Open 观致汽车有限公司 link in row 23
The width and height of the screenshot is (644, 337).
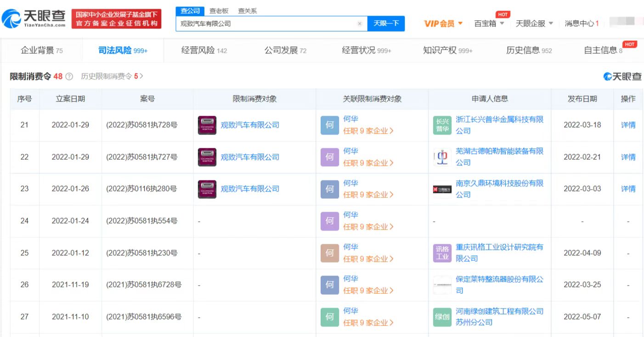point(250,189)
